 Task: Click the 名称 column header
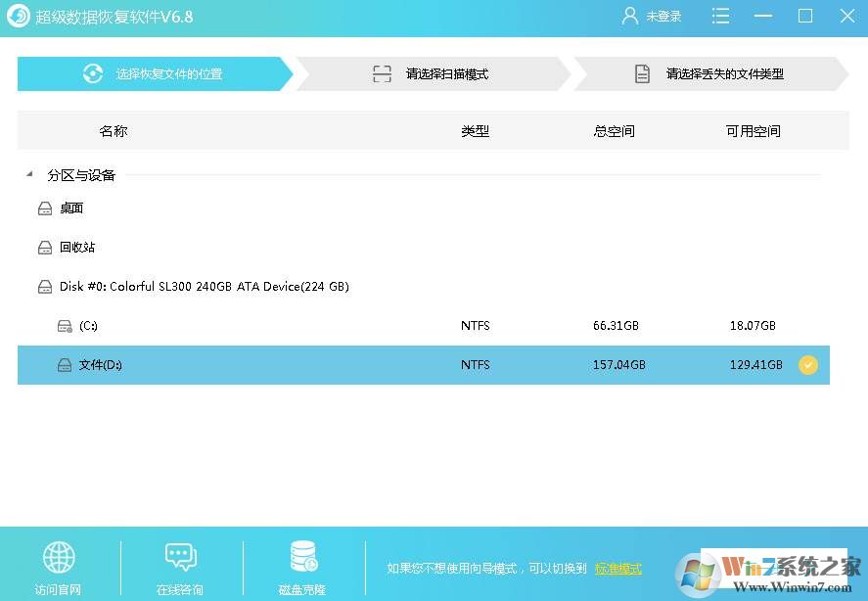click(114, 130)
